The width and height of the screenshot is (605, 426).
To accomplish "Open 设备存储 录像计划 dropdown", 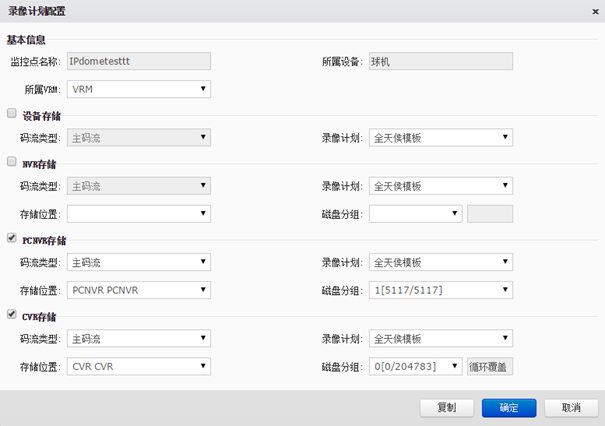I will [x=441, y=138].
